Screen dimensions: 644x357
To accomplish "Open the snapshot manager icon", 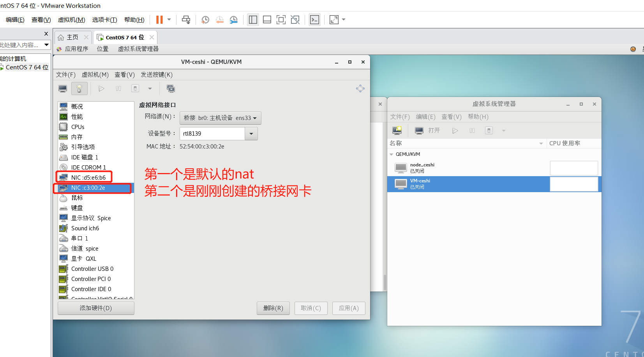I will pyautogui.click(x=233, y=19).
